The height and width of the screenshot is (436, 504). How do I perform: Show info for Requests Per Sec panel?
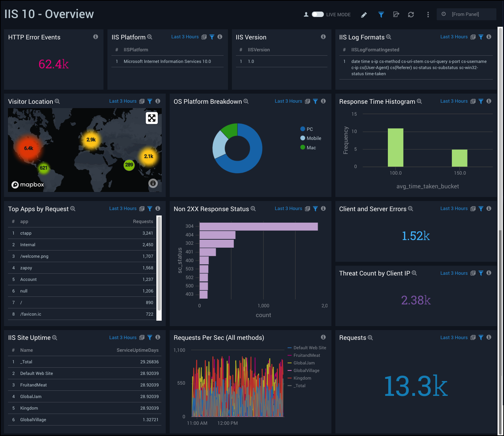coord(323,337)
